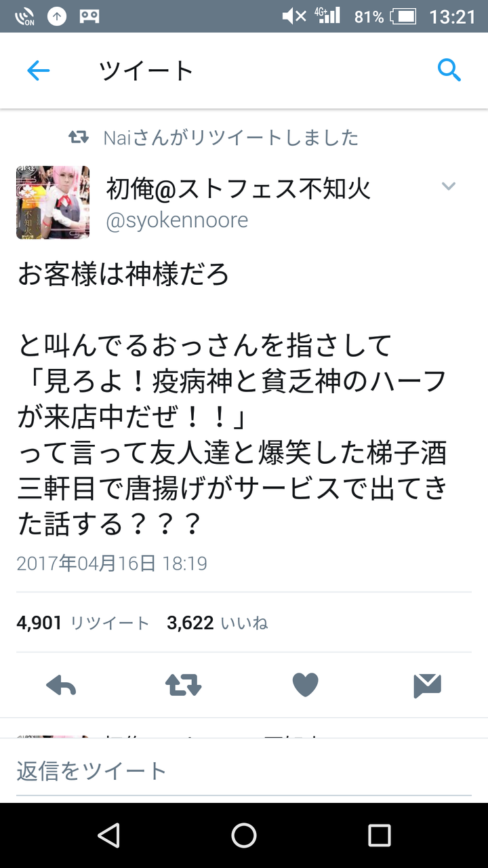Screen dimensions: 488x868
Task: Tap the tweet timestamp 2017年04月16日 18:19
Action: [112, 564]
